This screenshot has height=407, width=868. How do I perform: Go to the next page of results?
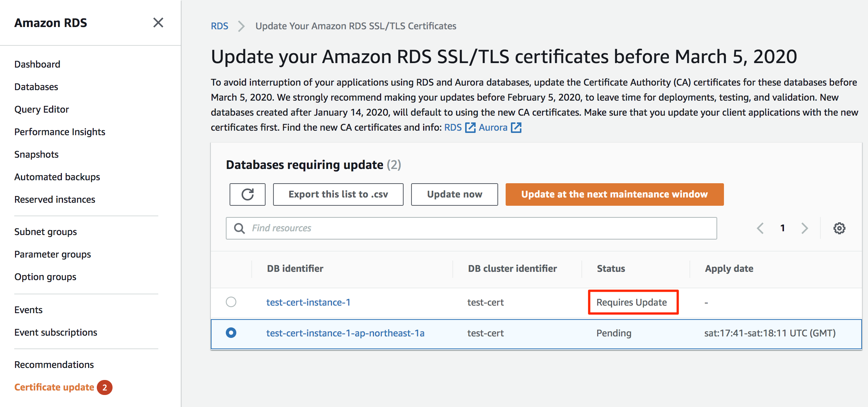pyautogui.click(x=805, y=228)
